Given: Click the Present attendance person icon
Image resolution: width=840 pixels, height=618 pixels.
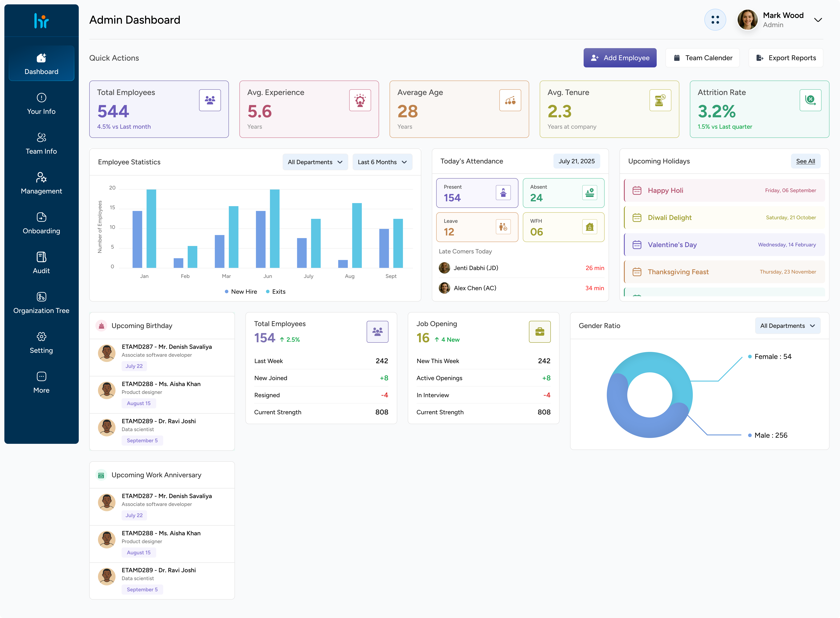Looking at the screenshot, I should click(x=503, y=193).
